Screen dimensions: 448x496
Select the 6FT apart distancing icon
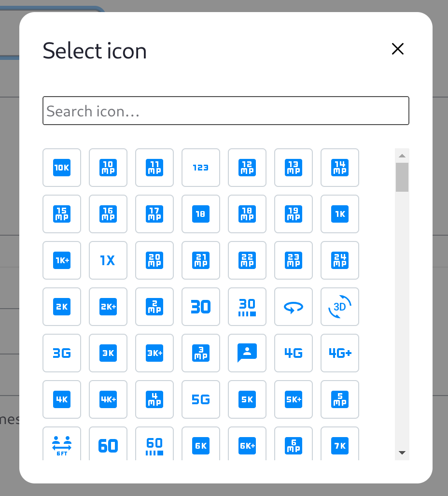click(x=61, y=444)
